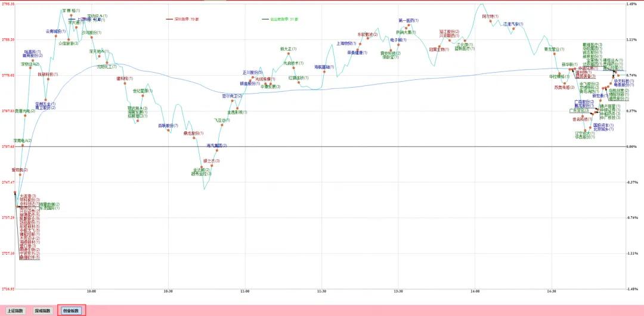Click the 深南电A(2) stock label

(x=22, y=141)
